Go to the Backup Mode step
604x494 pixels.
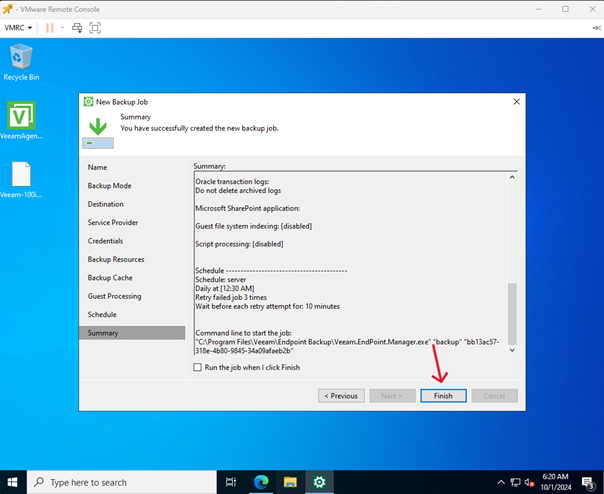point(109,186)
